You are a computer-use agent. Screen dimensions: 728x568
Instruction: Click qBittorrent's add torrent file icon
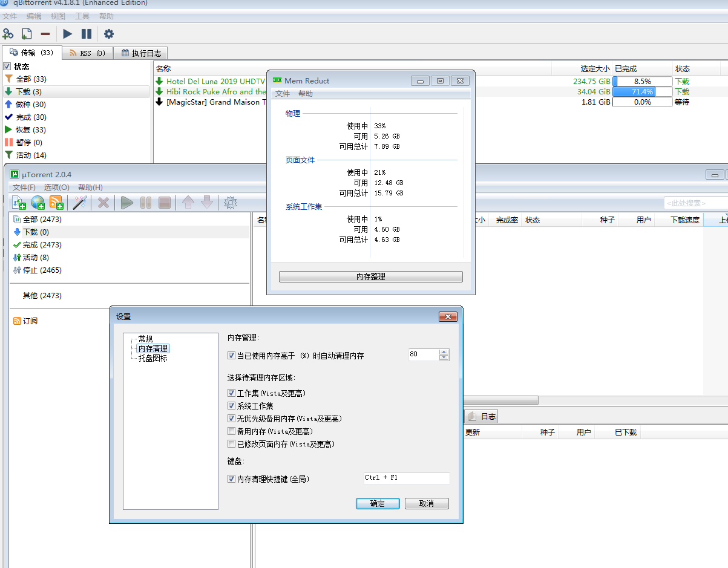click(27, 34)
